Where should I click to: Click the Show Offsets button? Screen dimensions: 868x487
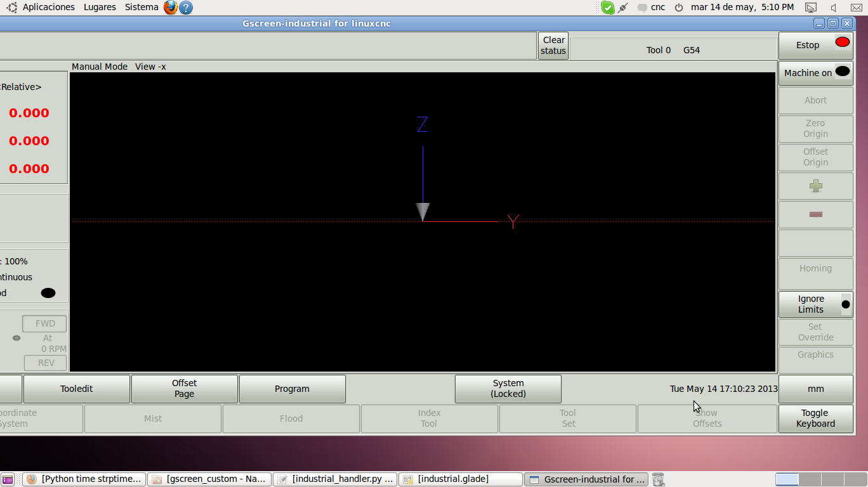point(707,419)
